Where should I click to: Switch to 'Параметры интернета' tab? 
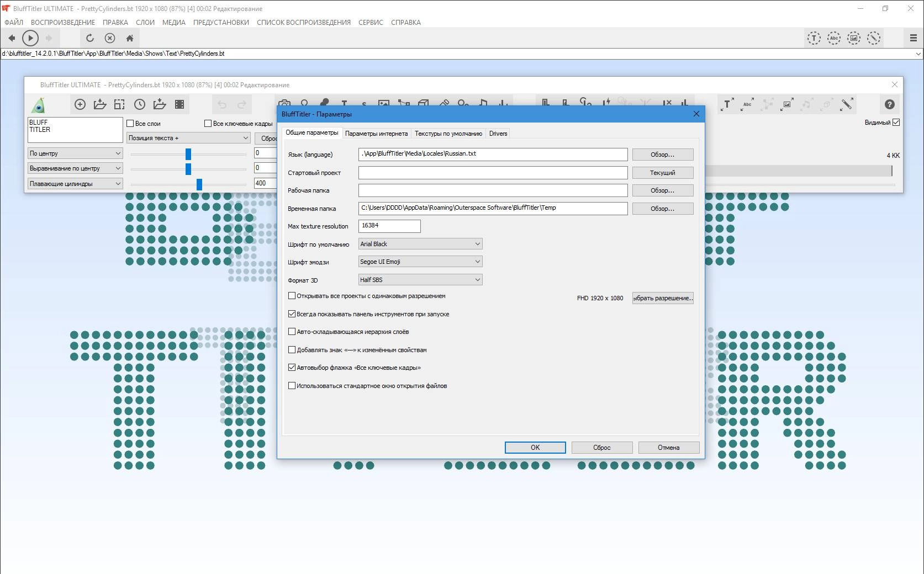coord(376,134)
